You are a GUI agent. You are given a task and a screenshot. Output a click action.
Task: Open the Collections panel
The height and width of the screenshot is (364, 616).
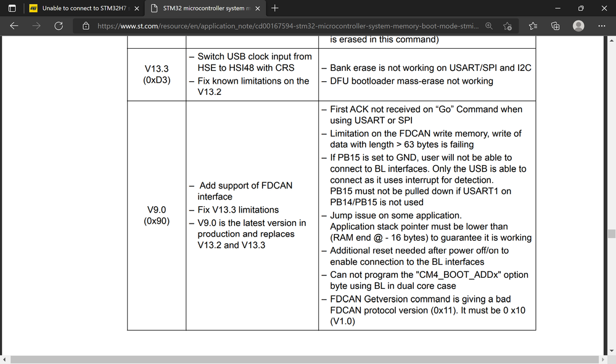tap(556, 26)
